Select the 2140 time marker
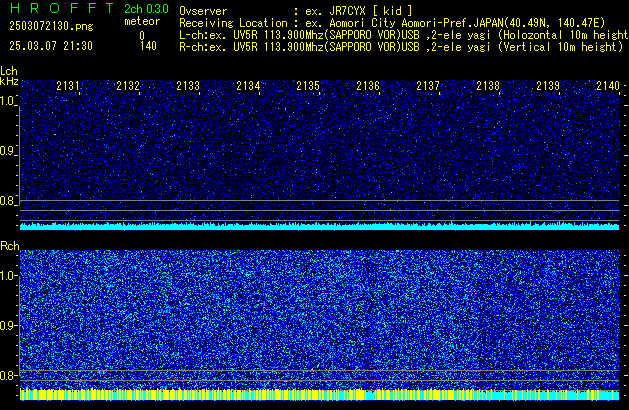The image size is (629, 410). pyautogui.click(x=608, y=85)
